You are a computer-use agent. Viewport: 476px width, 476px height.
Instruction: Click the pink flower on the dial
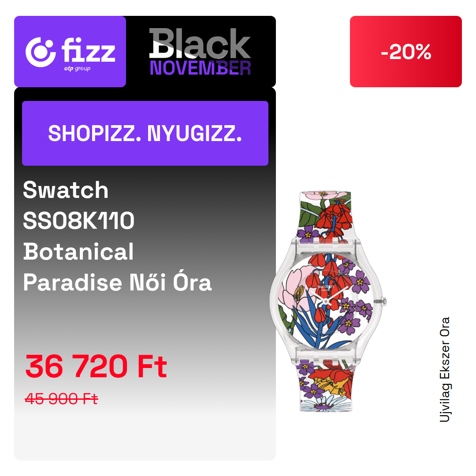296,288
